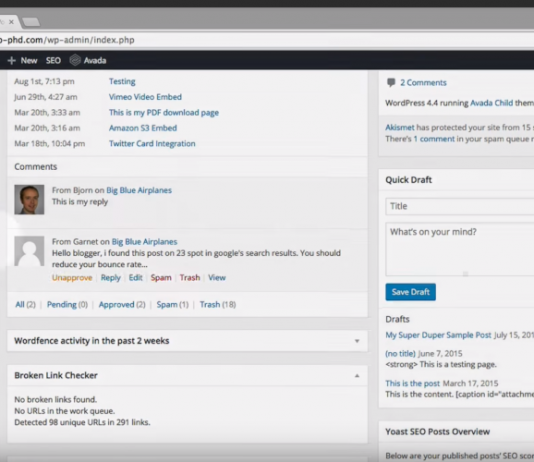Show All (2) comments

point(25,304)
